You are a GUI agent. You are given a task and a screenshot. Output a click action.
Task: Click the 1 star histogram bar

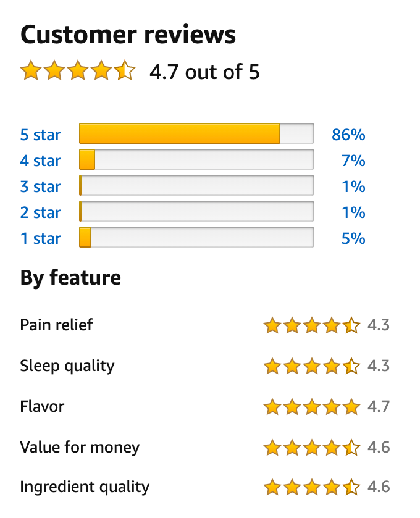pos(196,238)
